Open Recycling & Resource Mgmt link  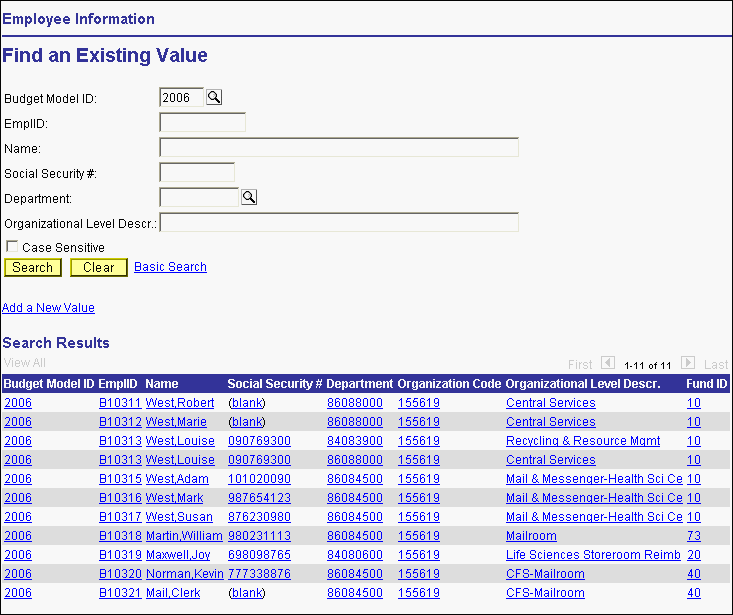582,441
